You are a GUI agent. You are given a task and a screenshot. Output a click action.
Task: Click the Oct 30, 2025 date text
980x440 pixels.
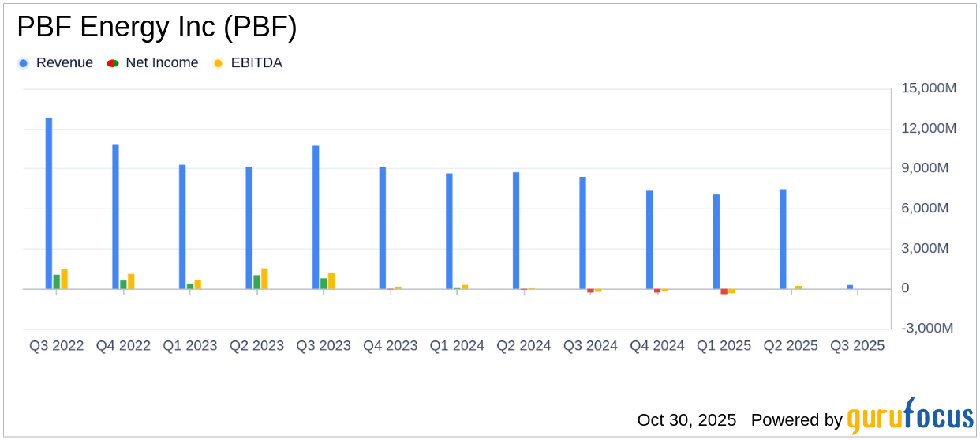[x=686, y=419]
